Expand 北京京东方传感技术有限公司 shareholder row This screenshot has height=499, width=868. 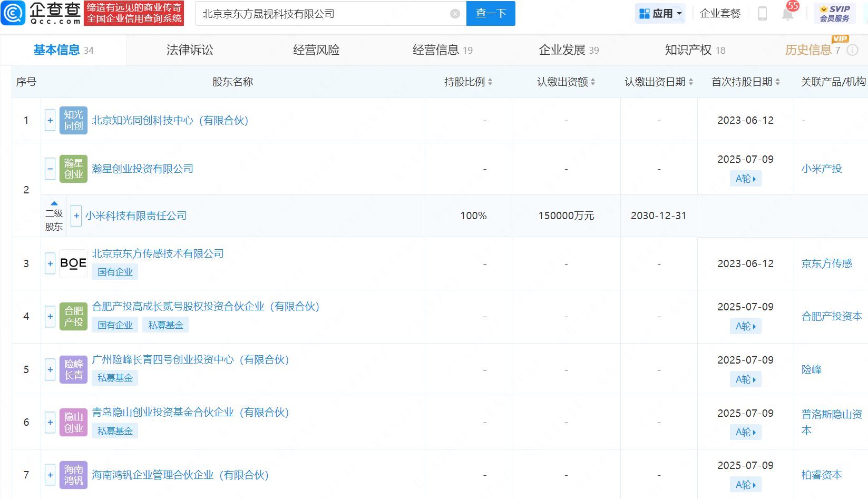[x=50, y=263]
